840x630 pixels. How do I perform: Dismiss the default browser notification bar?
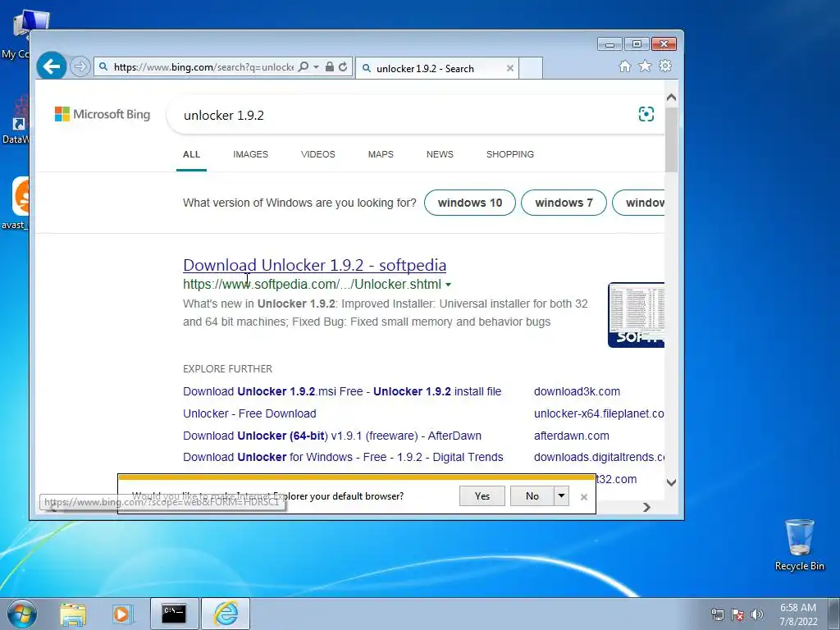pos(584,496)
